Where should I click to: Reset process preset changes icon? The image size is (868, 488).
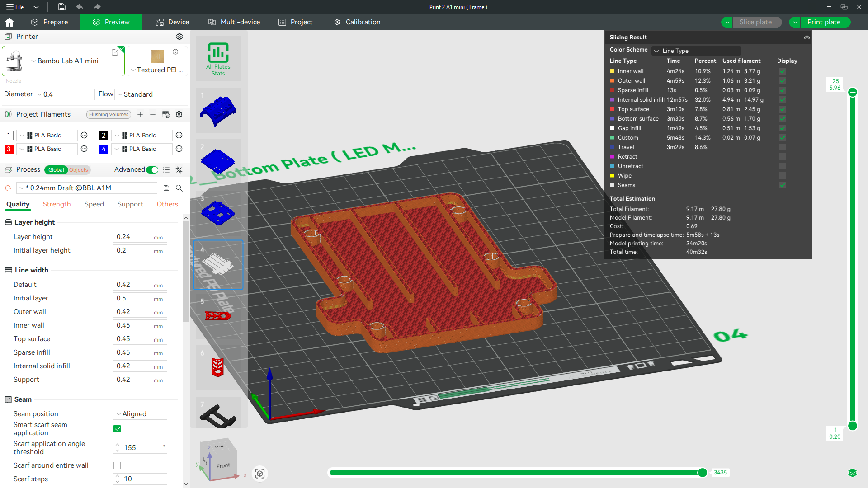click(x=8, y=188)
